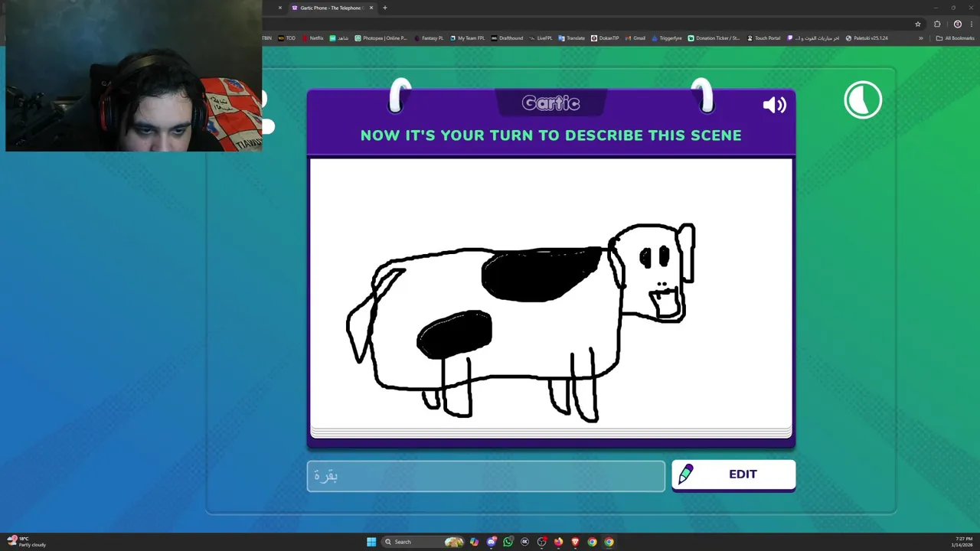Viewport: 980px width, 551px height.
Task: Open the Netflix bookmark
Action: tap(312, 38)
